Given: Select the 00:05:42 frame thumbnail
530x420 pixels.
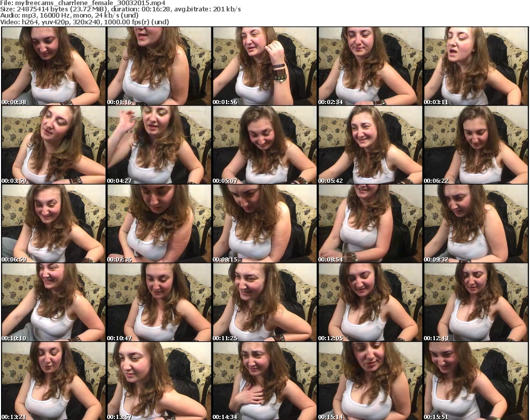Looking at the screenshot, I should pos(370,144).
